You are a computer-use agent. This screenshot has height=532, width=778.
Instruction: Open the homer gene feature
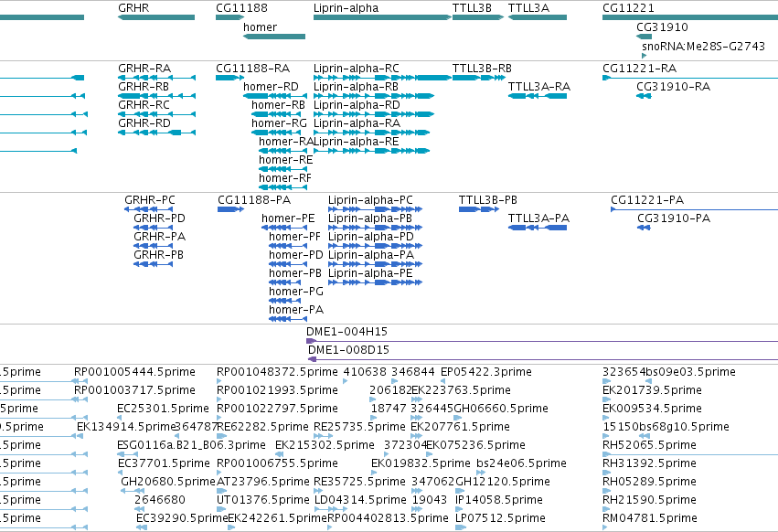pos(274,37)
